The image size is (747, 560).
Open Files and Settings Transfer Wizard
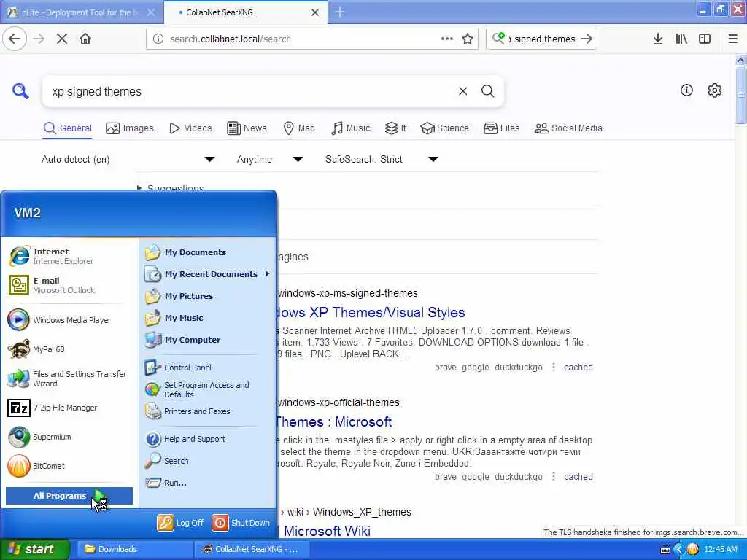(69, 378)
